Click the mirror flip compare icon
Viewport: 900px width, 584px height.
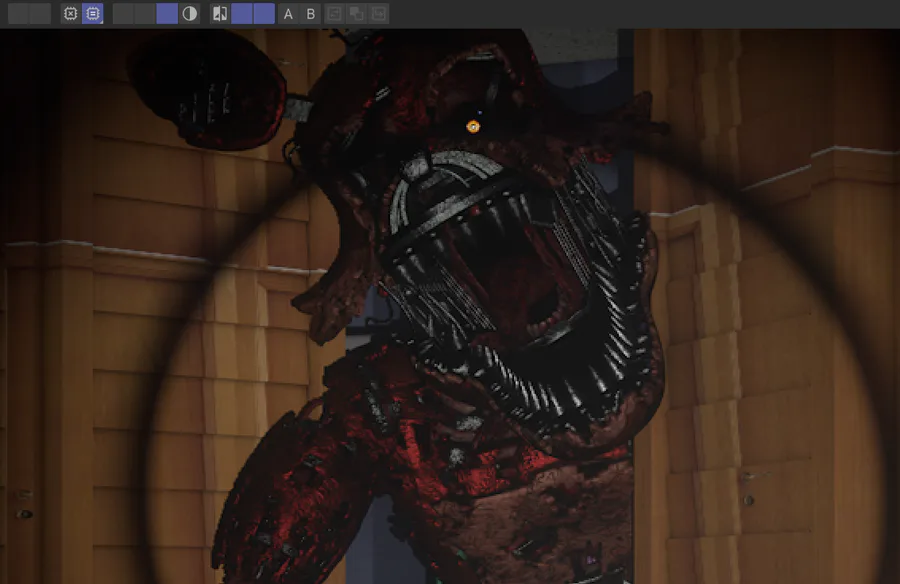tap(220, 14)
